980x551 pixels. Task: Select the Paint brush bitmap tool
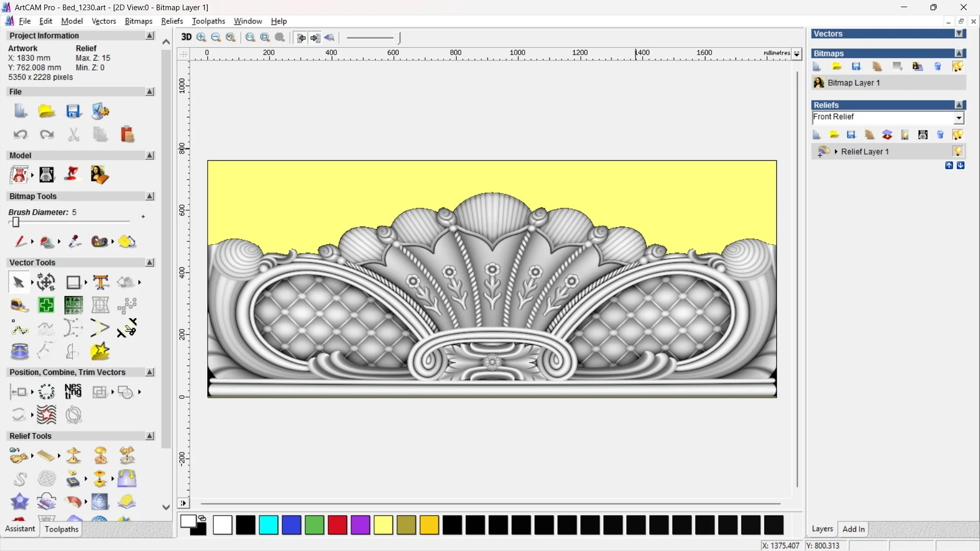[20, 241]
